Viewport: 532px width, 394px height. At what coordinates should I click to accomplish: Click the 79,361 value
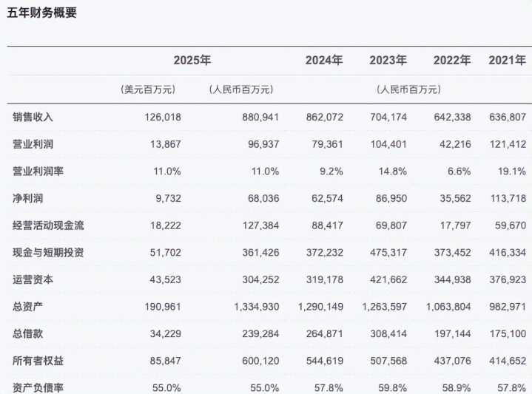click(x=327, y=144)
